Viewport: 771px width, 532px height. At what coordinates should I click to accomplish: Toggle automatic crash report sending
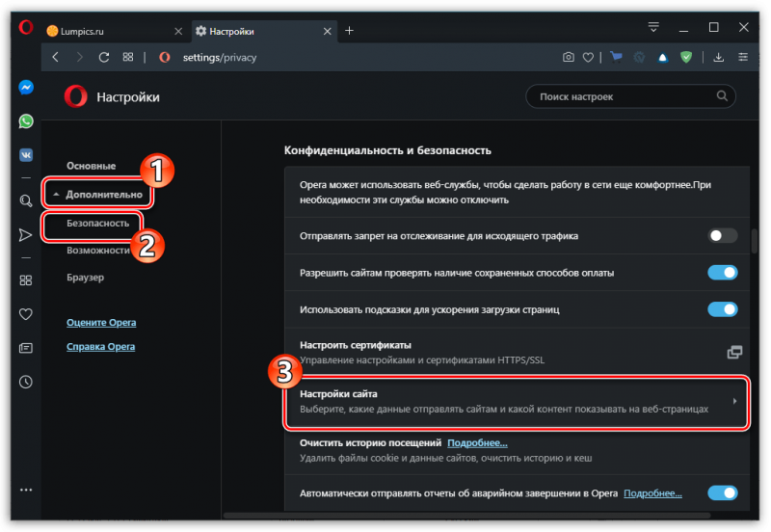722,492
